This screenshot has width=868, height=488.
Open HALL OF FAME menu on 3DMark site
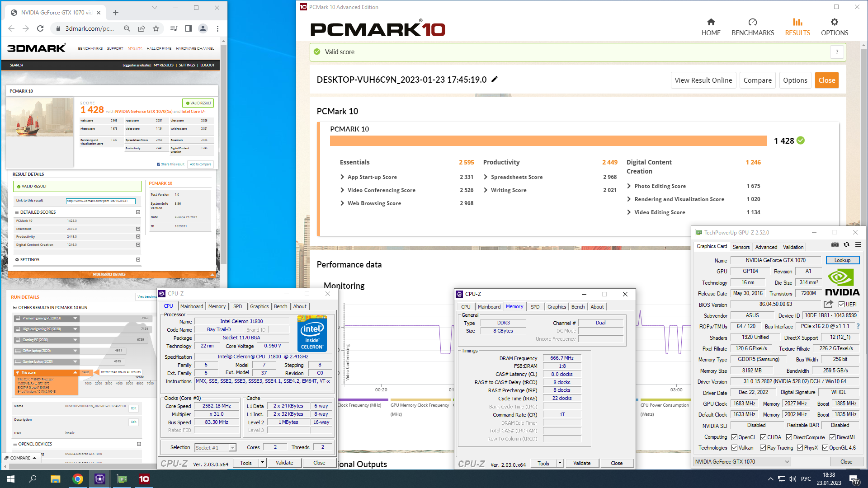pos(159,48)
